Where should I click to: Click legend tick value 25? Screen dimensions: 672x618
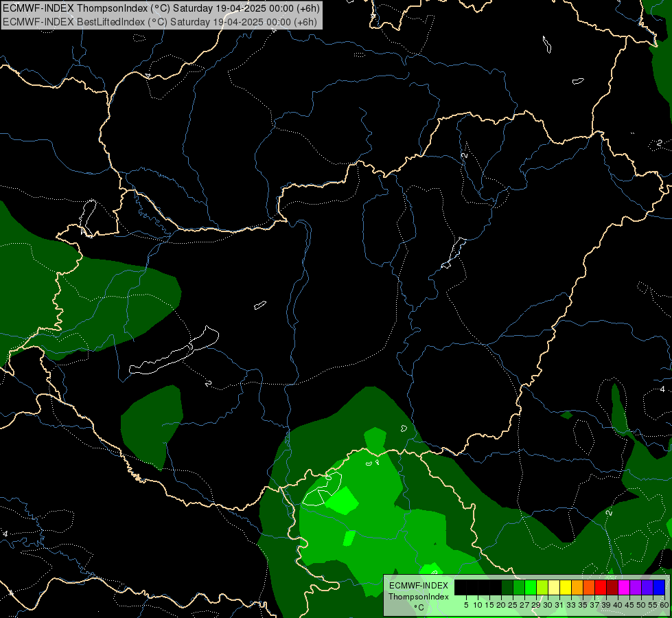pos(513,605)
